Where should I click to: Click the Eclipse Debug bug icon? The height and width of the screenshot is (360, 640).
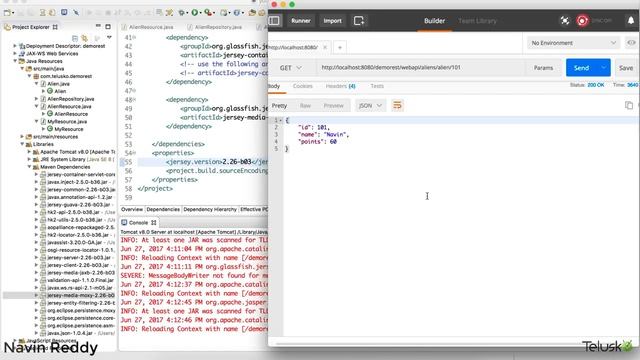182,13
